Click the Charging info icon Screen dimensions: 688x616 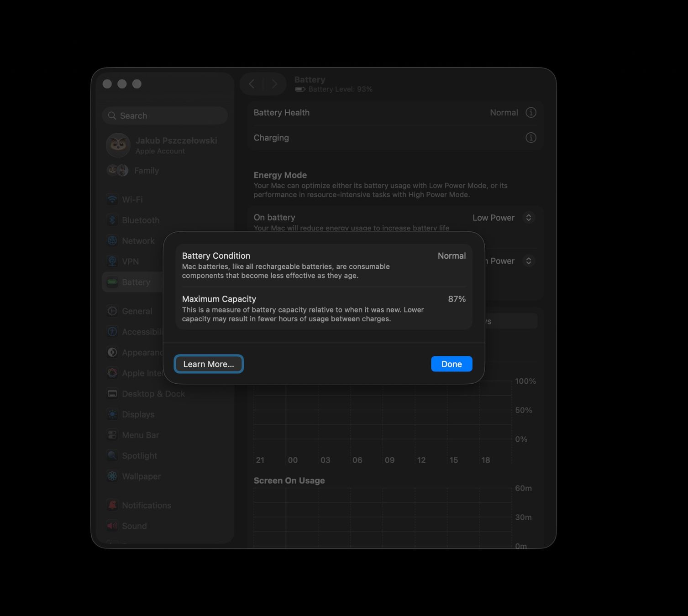click(530, 137)
